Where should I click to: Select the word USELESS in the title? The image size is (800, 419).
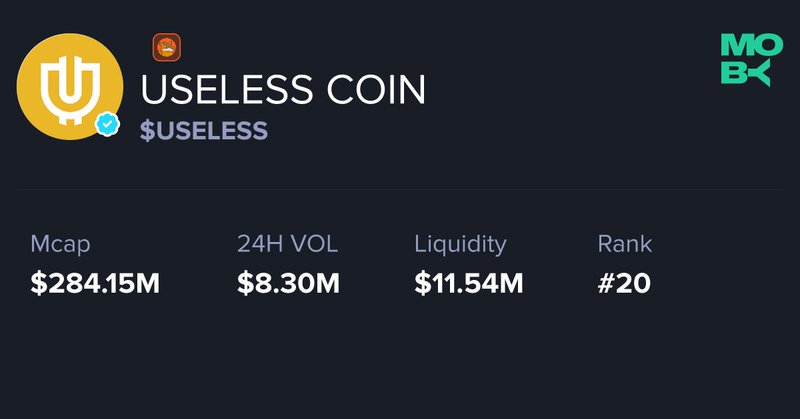(226, 90)
